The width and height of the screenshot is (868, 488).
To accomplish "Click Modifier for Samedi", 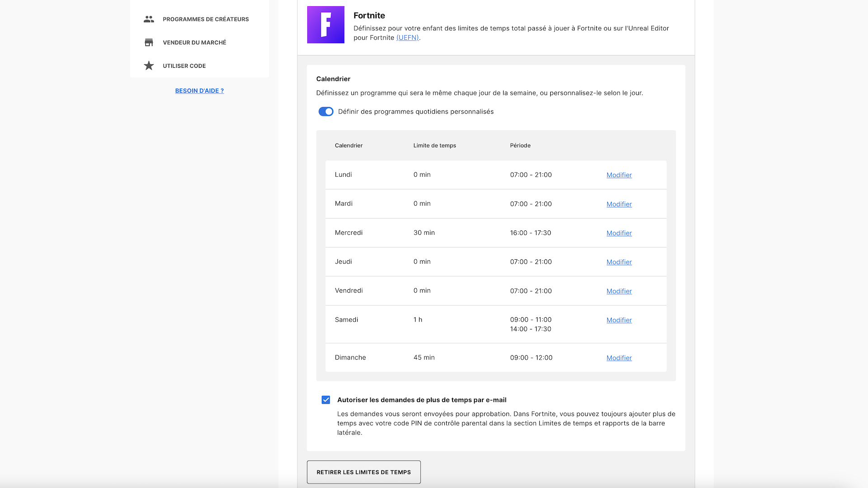I will point(619,320).
